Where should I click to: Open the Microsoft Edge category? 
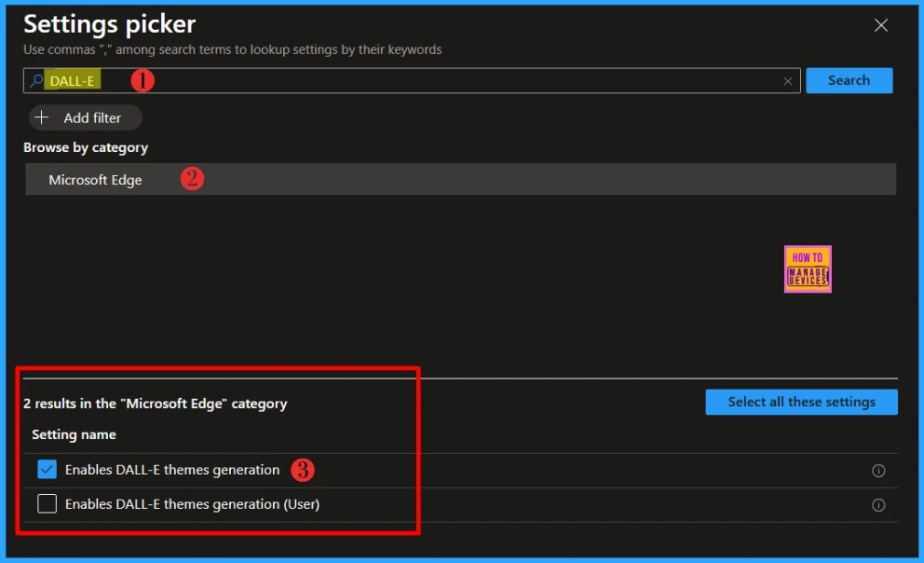[460, 179]
